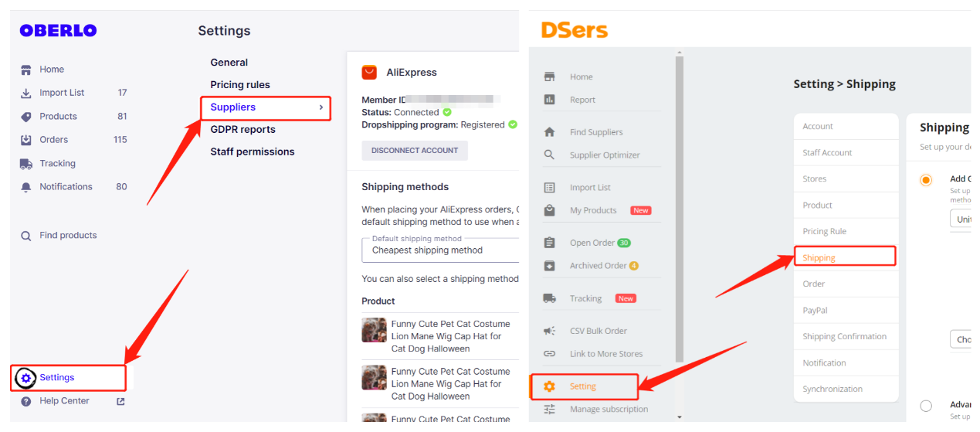The width and height of the screenshot is (980, 432).
Task: Click the Find products magnifier icon
Action: pyautogui.click(x=26, y=236)
